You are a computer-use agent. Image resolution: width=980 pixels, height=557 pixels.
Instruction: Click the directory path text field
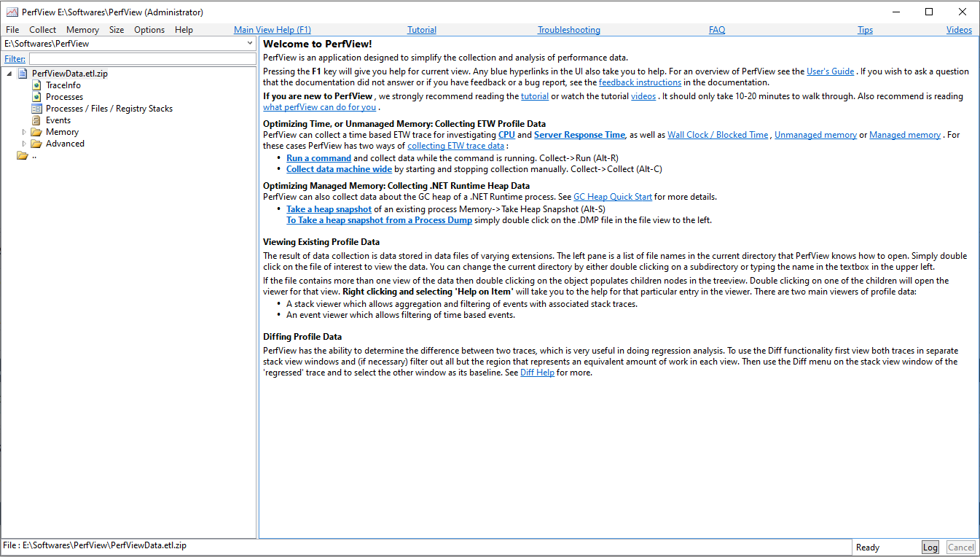click(124, 44)
